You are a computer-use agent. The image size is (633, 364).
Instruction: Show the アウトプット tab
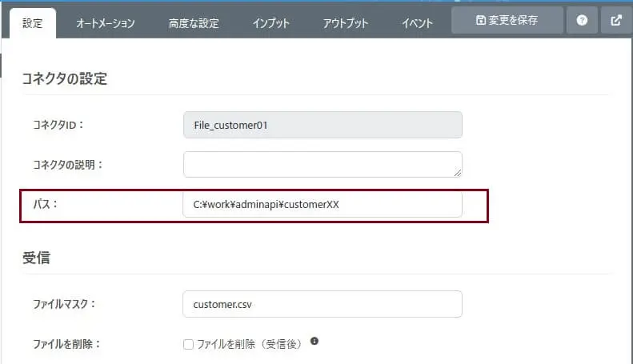[346, 23]
